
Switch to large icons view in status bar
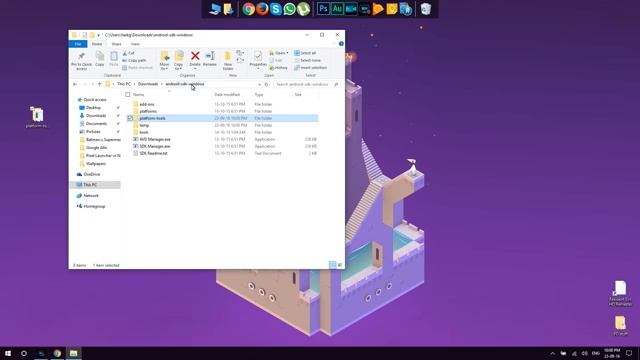tap(340, 265)
